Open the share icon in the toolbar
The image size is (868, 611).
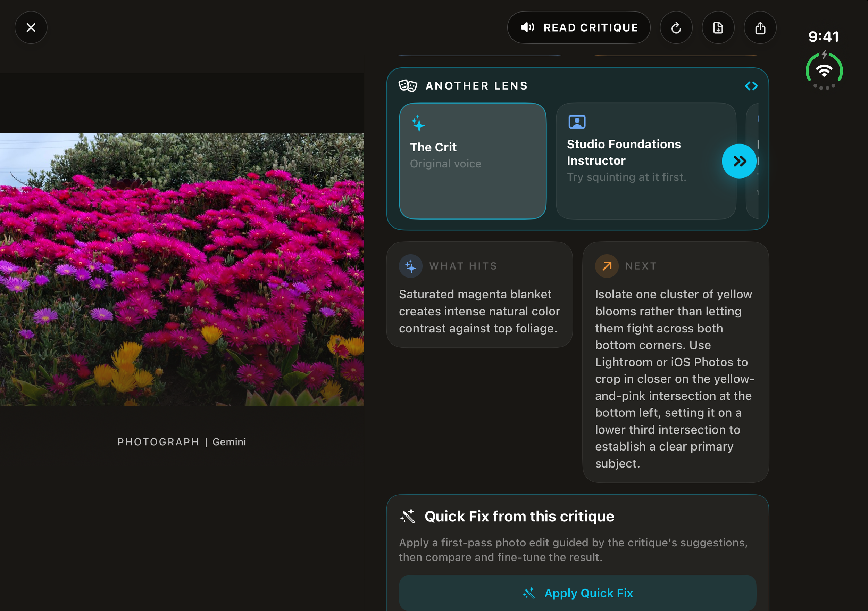click(760, 28)
